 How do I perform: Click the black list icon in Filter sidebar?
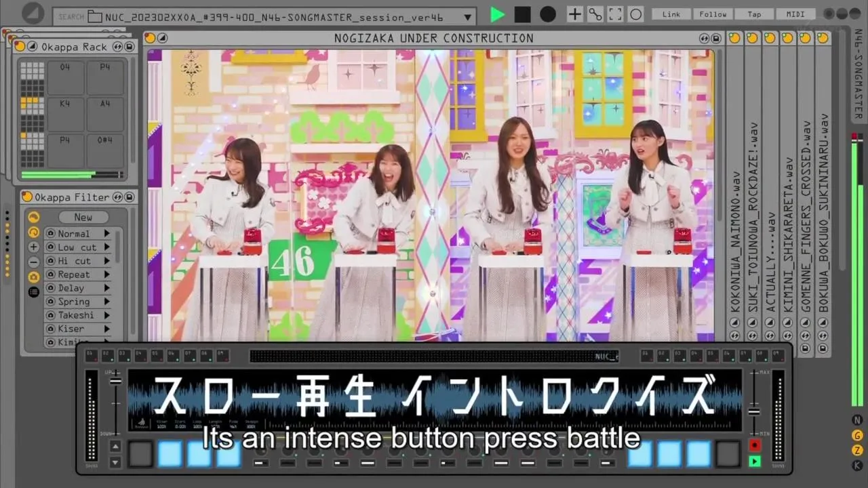[33, 292]
